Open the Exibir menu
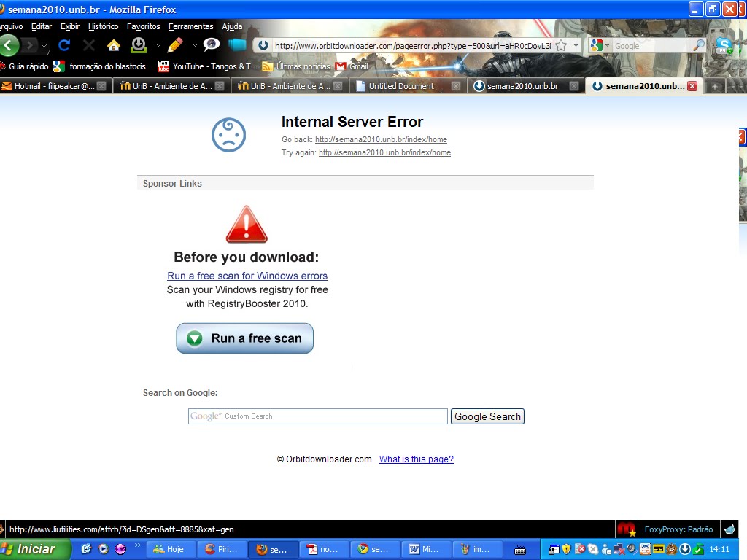Screen dimensions: 747x560 coord(69,26)
